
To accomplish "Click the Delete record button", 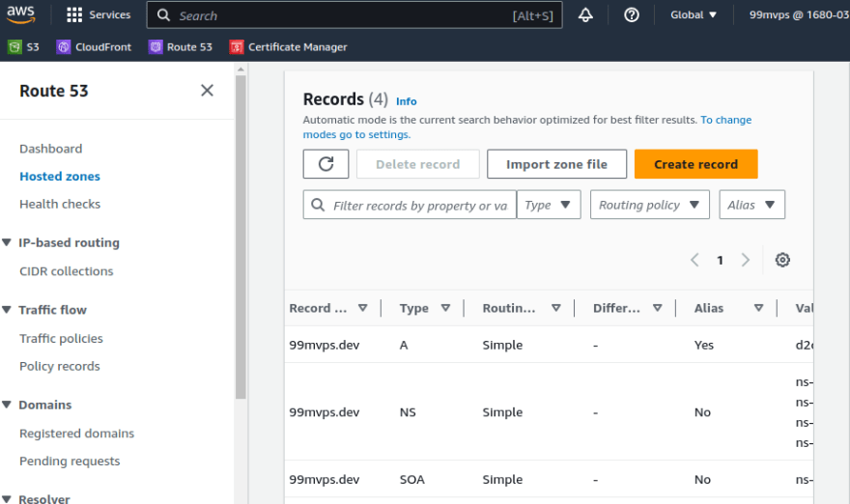I will [x=418, y=164].
